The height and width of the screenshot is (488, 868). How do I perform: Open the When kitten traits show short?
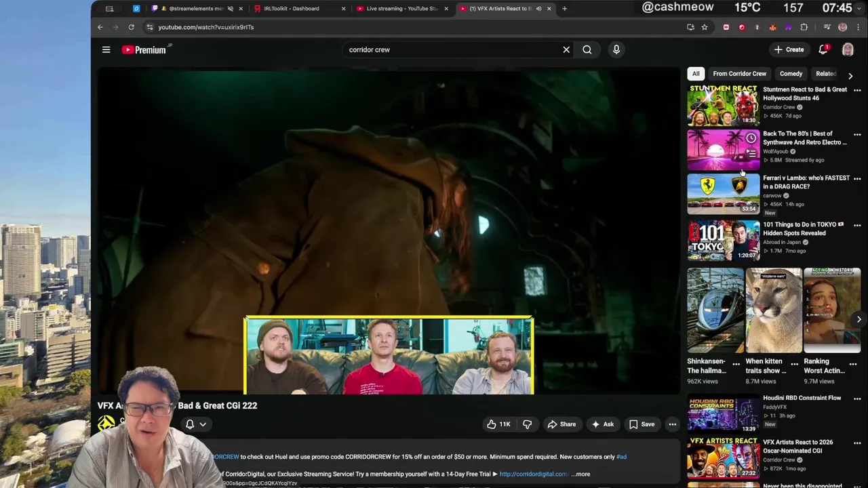774,310
